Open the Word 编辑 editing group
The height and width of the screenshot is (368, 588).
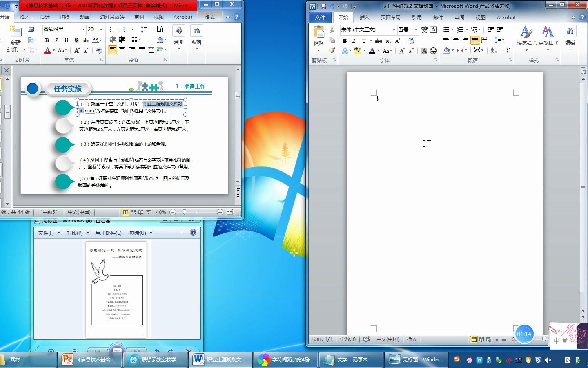570,36
